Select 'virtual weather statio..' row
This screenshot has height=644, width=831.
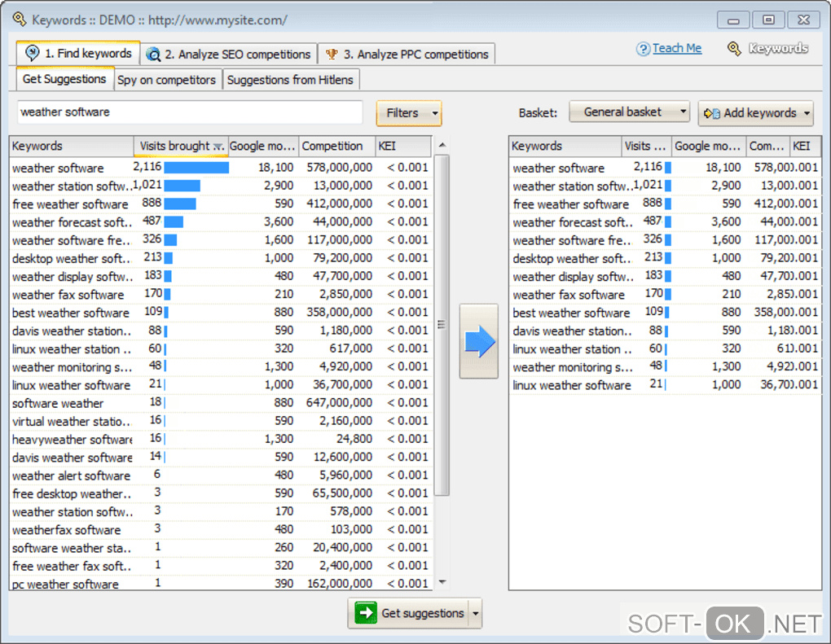221,421
